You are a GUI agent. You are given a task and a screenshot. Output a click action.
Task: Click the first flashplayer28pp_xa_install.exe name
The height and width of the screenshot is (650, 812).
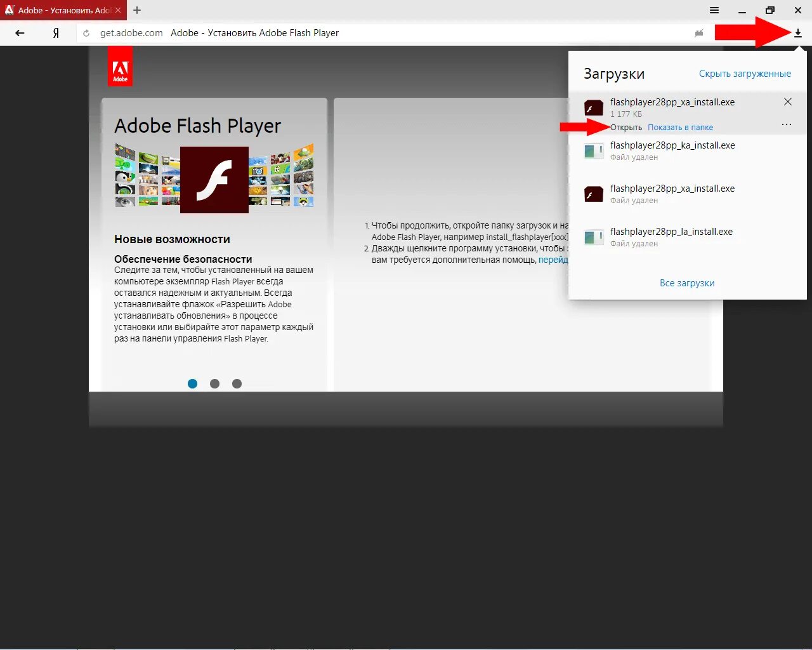[672, 102]
